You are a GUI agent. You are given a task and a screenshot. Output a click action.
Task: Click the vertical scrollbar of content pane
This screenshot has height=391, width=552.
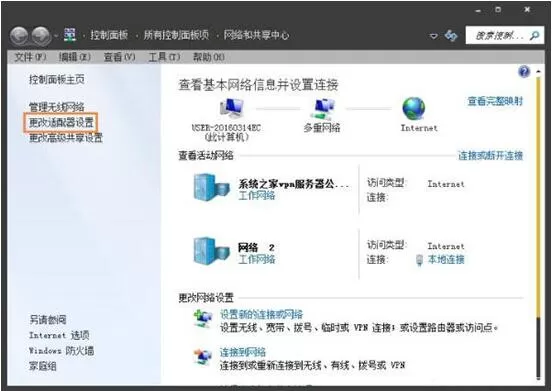538,225
